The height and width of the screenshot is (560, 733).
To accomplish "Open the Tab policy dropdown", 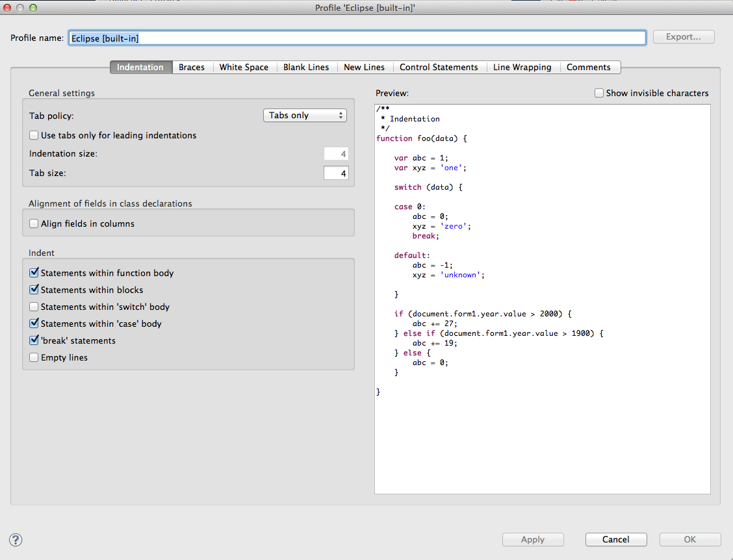I will 305,116.
